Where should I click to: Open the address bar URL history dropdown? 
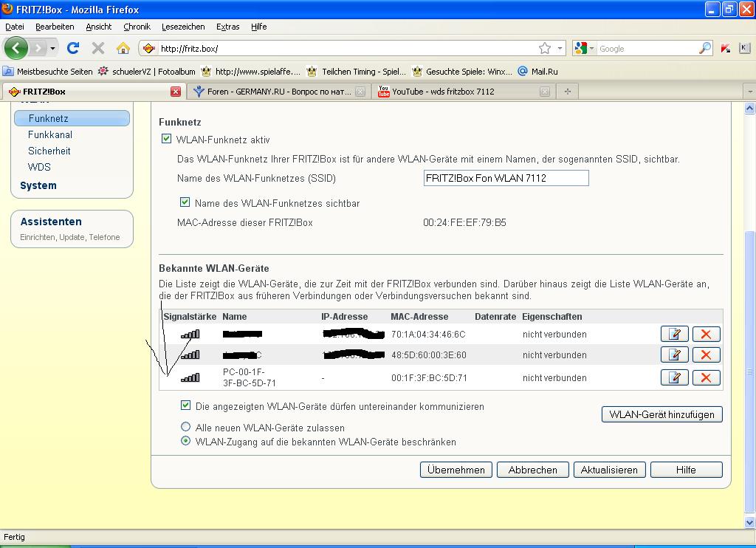560,48
